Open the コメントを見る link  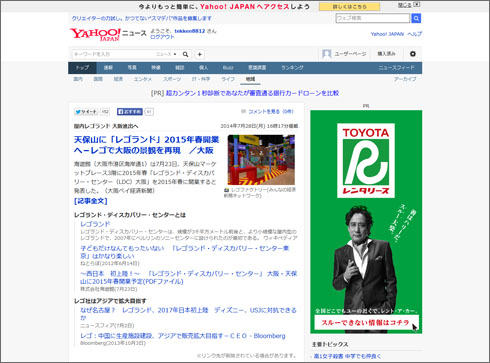point(271,112)
